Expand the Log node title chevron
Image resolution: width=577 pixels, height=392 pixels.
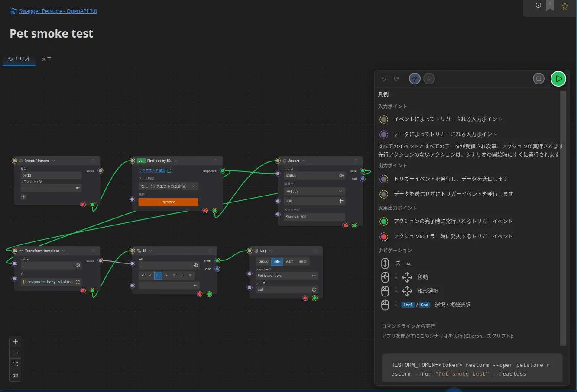pos(271,251)
